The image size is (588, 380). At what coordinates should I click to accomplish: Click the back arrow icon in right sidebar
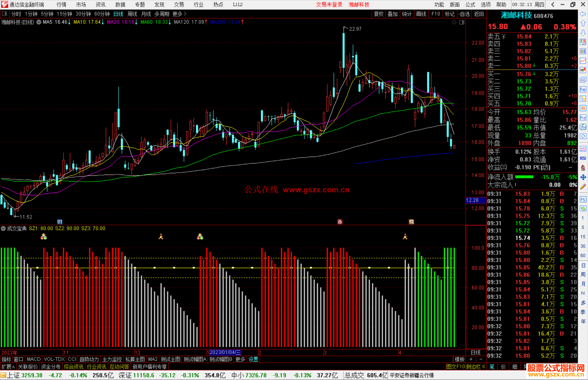pyautogui.click(x=583, y=14)
